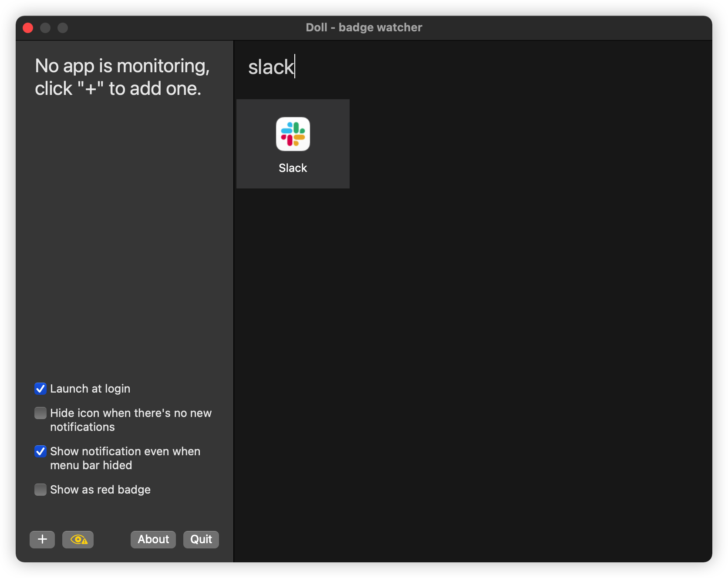Click the No app is monitoring message

click(x=122, y=77)
